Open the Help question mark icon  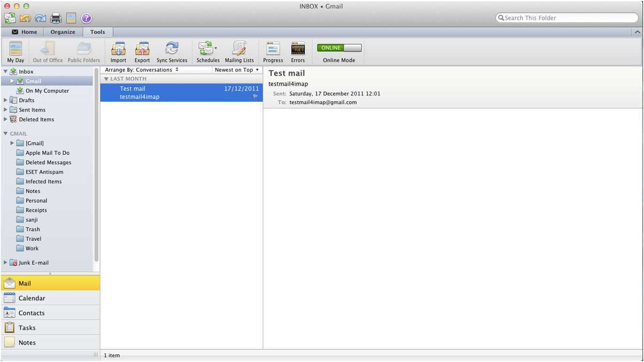pyautogui.click(x=86, y=18)
